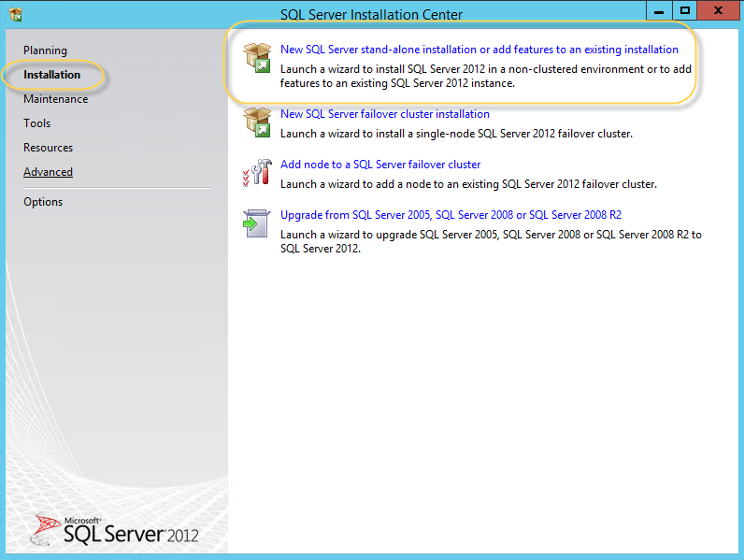
Task: Start New SQL Server failover cluster installation
Action: coord(384,114)
